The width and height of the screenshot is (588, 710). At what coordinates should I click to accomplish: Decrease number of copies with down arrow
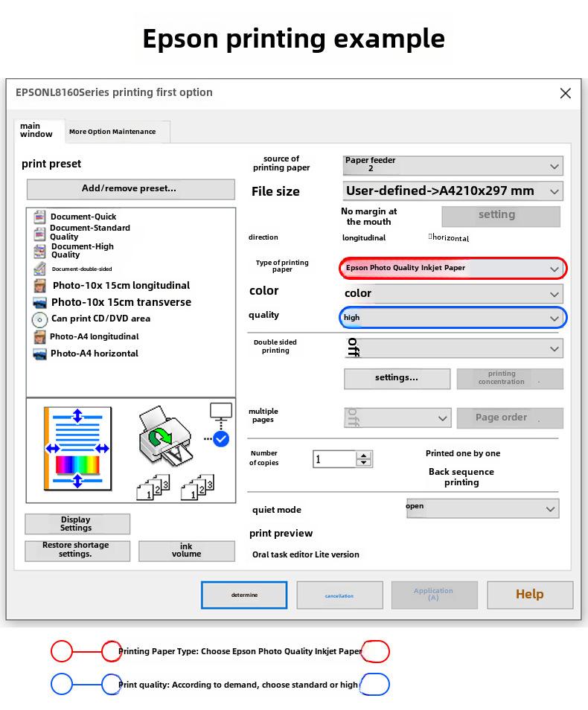pyautogui.click(x=364, y=462)
